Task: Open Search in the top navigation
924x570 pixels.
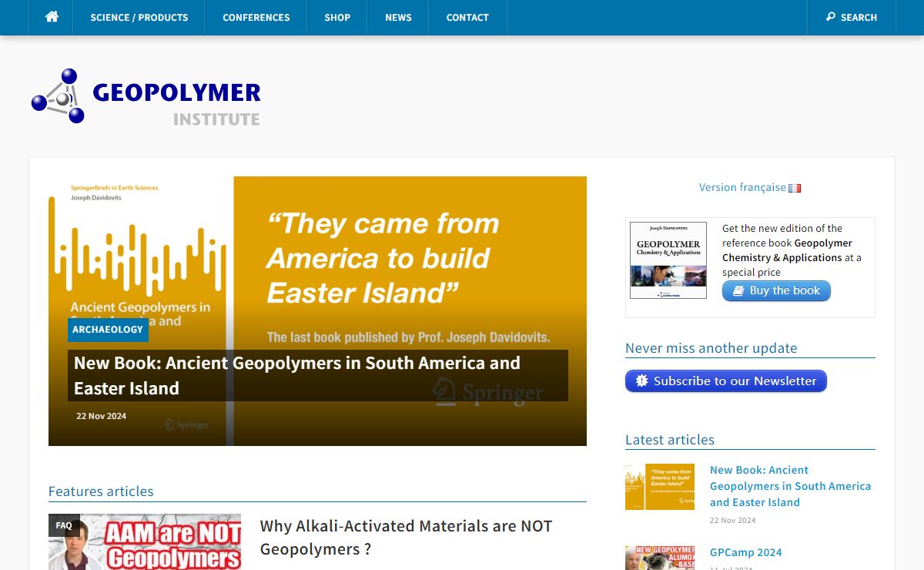Action: pyautogui.click(x=852, y=17)
